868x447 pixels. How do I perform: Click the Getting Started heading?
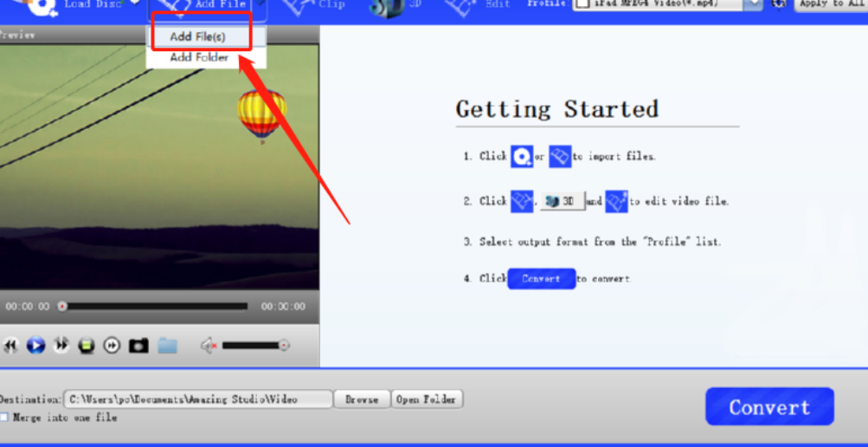click(557, 109)
